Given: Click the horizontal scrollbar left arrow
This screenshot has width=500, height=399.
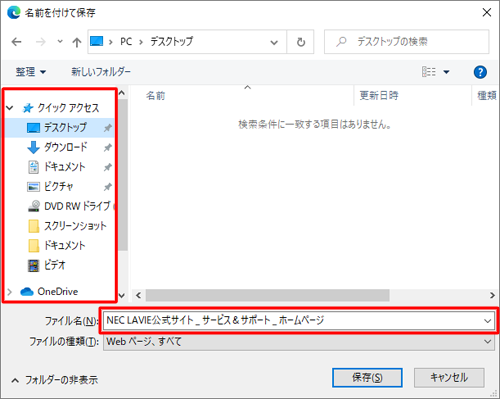Looking at the screenshot, I should (x=138, y=295).
